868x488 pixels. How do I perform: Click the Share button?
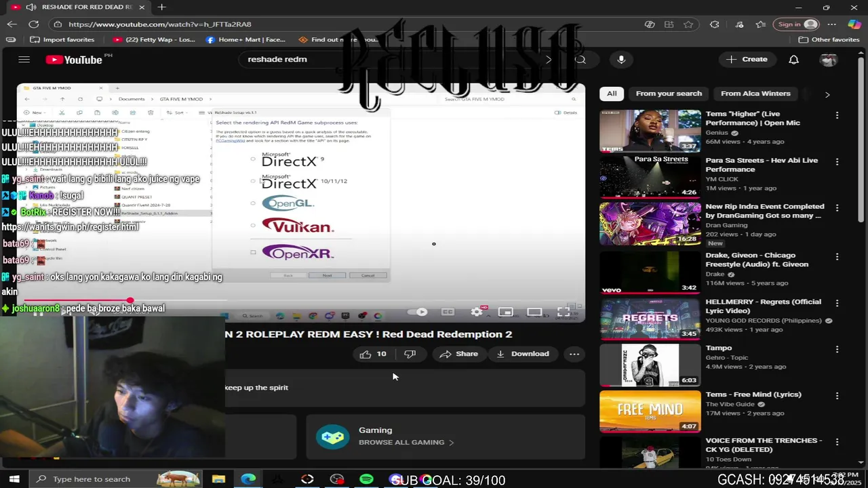(x=459, y=354)
